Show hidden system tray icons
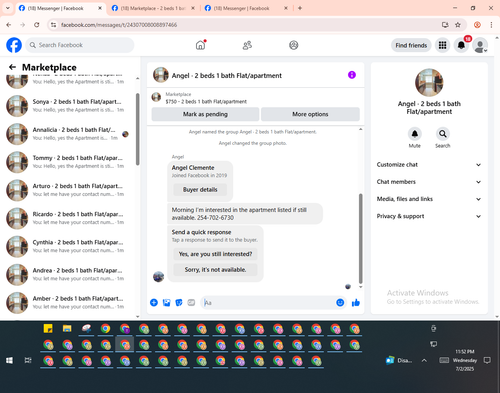The width and height of the screenshot is (500, 393). pos(424,360)
